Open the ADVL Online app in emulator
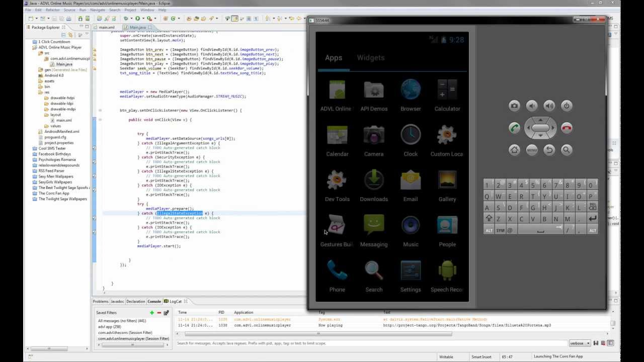The width and height of the screenshot is (644, 362). [x=337, y=96]
